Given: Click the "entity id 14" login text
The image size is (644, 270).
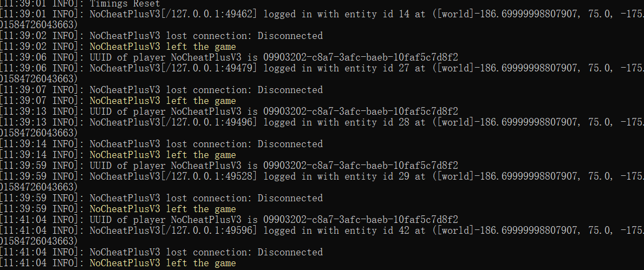Looking at the screenshot, I should (379, 14).
